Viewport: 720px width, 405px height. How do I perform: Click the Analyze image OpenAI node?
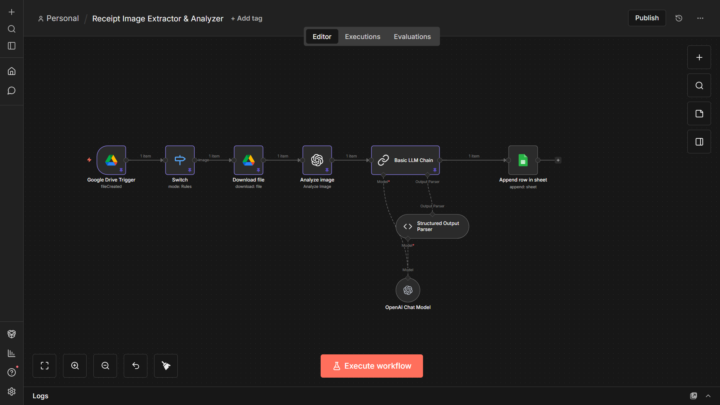pyautogui.click(x=317, y=160)
